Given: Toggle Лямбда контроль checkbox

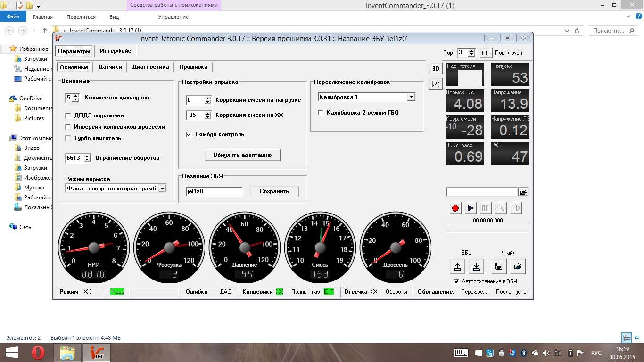Looking at the screenshot, I should click(189, 134).
